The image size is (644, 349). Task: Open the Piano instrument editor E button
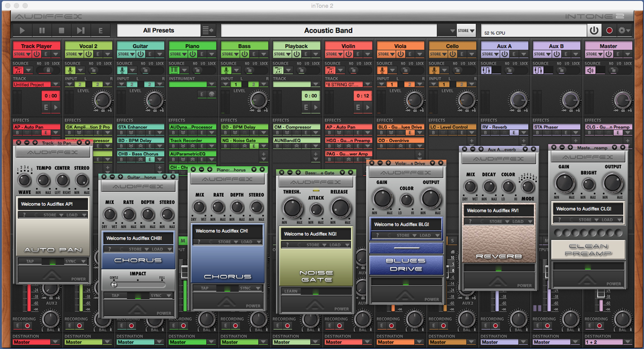click(x=202, y=94)
